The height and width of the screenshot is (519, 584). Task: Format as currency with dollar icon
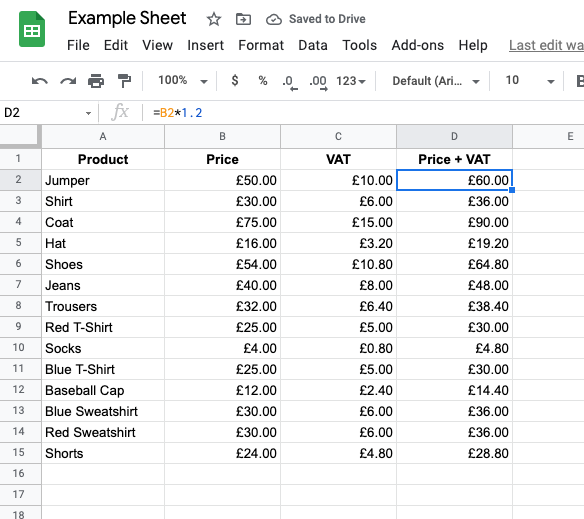click(x=235, y=80)
